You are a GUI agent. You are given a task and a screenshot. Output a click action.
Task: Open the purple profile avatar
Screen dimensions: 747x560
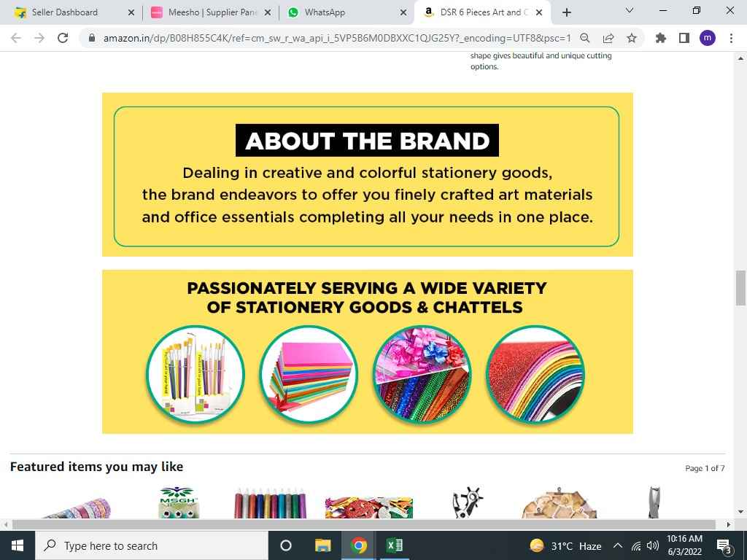click(x=708, y=38)
